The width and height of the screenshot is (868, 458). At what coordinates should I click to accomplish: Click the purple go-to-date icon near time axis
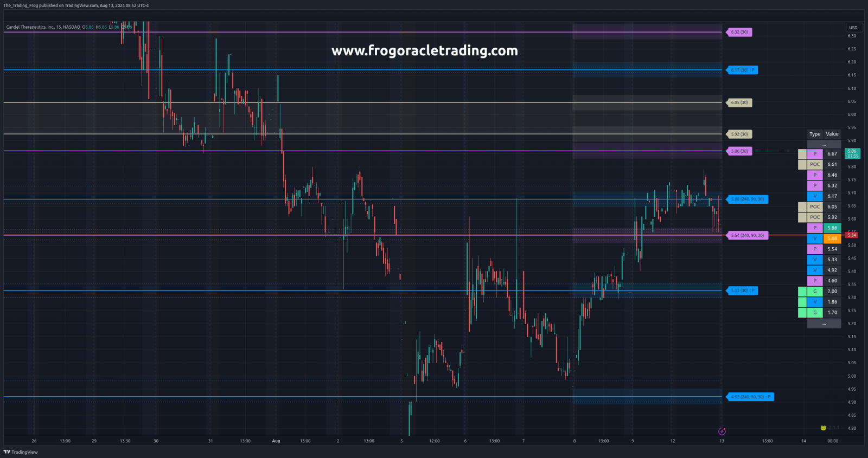722,431
